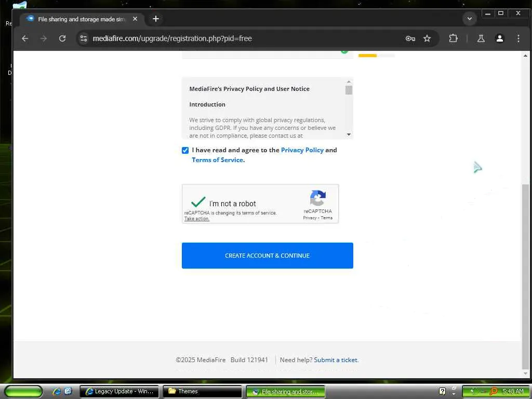The height and width of the screenshot is (399, 532).
Task: Go back to the previous page
Action: (25, 38)
